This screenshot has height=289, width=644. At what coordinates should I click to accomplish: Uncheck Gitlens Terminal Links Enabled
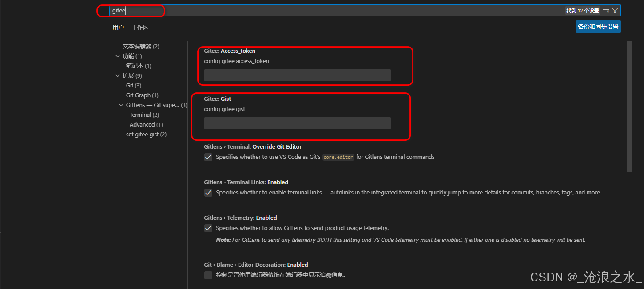click(x=208, y=192)
